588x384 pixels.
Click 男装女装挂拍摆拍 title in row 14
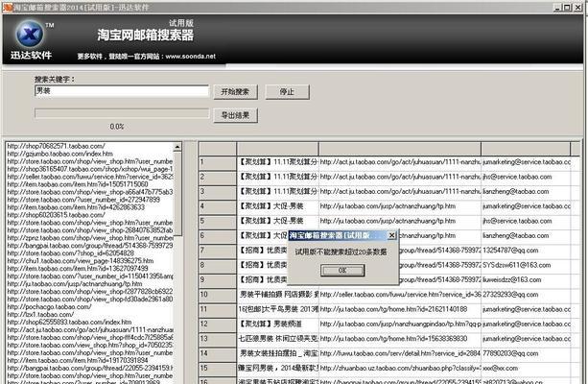pyautogui.click(x=278, y=353)
